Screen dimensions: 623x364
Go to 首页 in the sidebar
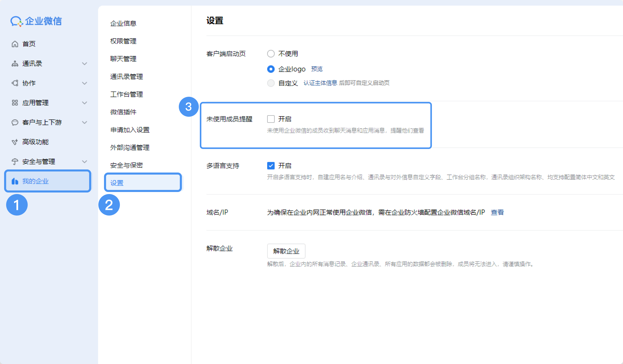click(x=29, y=44)
